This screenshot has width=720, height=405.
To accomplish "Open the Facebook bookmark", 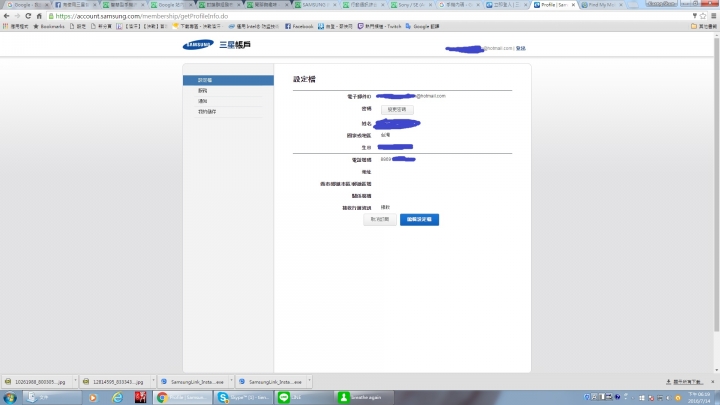I will tap(299, 27).
